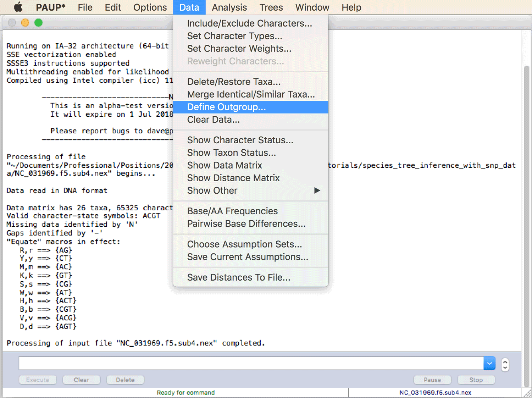Choose Clear Data... menu item
Screen dimensions: 532x398
click(251, 120)
